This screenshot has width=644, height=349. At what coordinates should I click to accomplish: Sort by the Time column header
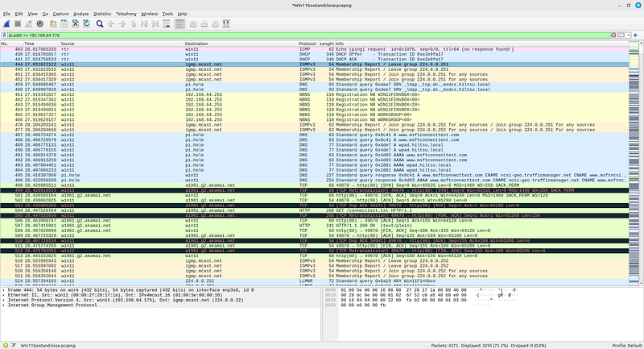[42, 44]
